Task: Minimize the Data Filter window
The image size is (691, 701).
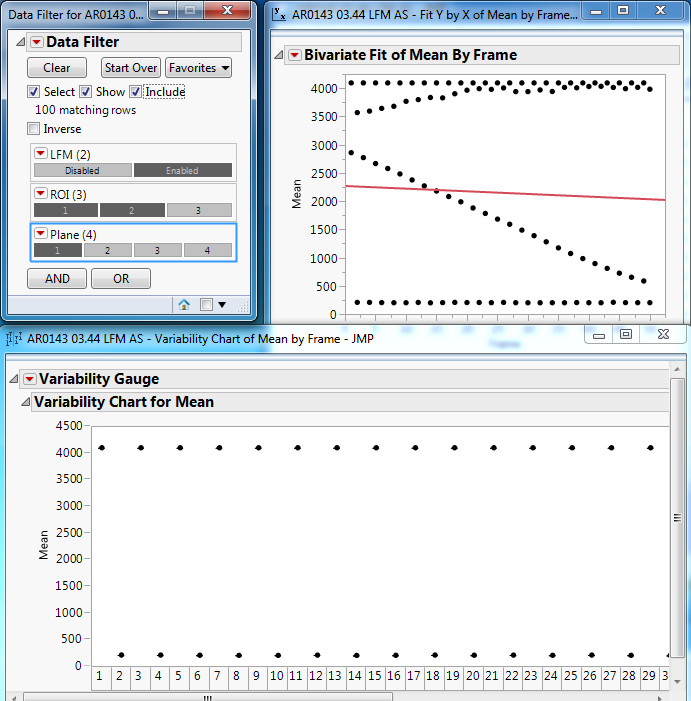Action: 164,11
